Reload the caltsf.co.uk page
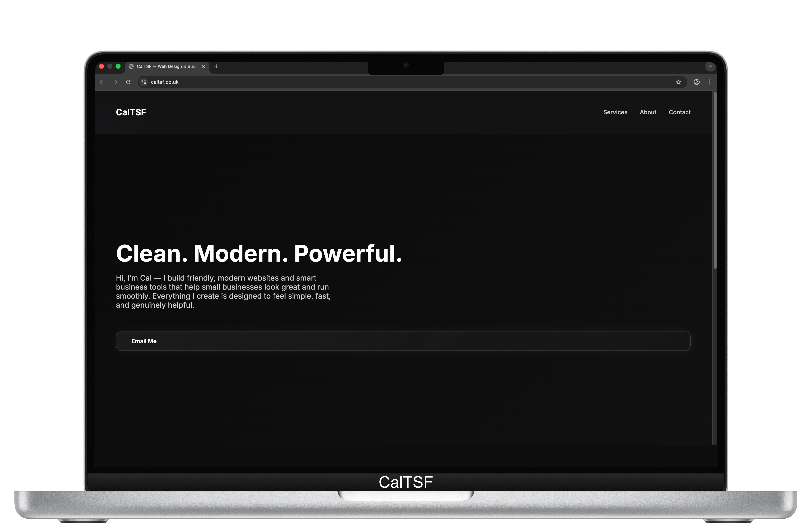Screen dimensions: 812x528 [x=128, y=82]
